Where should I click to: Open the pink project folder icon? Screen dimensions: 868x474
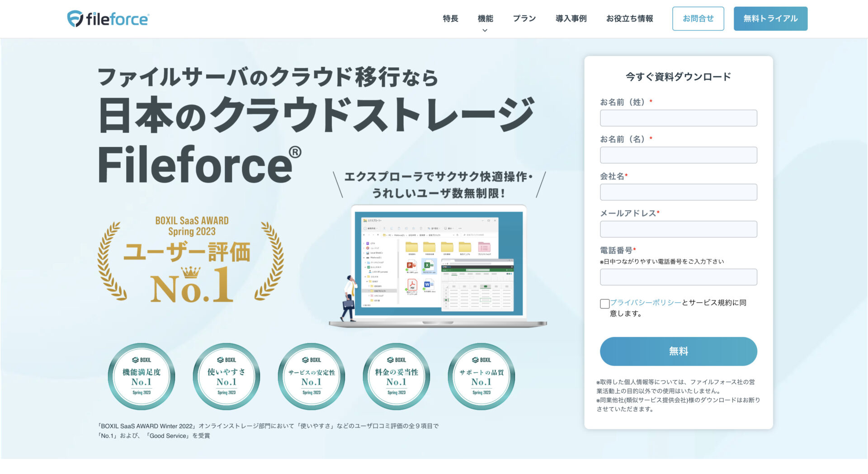(x=484, y=248)
